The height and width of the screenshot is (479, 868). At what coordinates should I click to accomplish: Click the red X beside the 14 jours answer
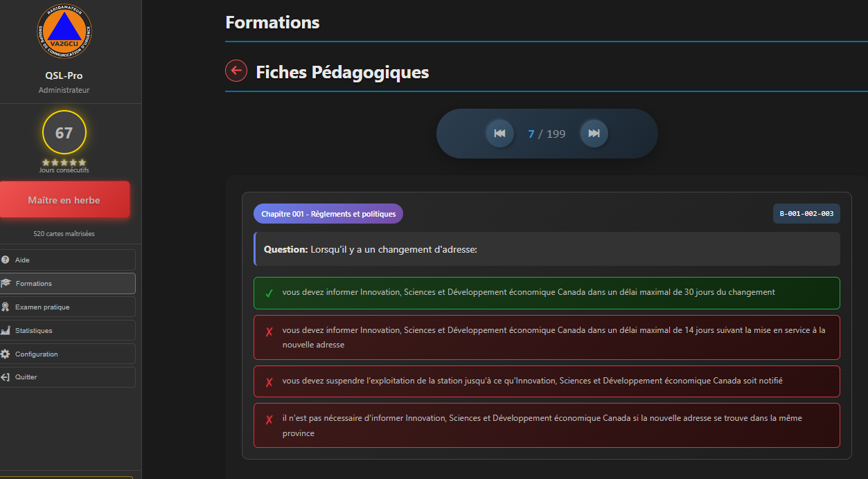pyautogui.click(x=269, y=332)
